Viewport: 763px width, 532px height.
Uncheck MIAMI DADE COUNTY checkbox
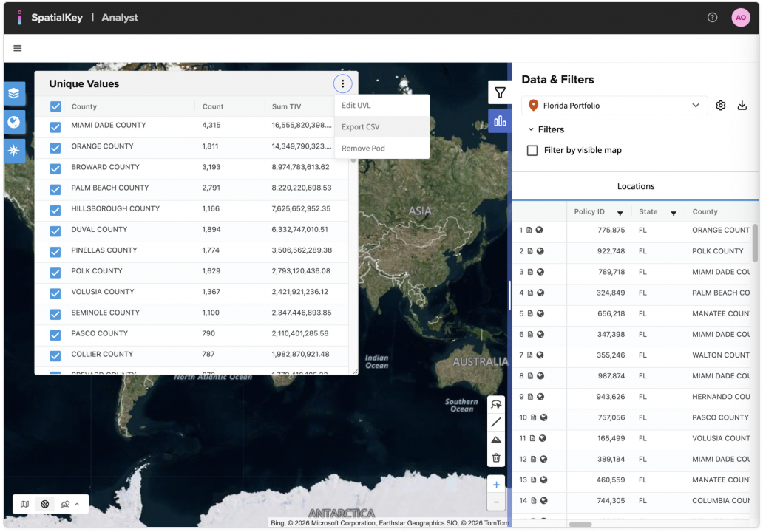point(55,127)
